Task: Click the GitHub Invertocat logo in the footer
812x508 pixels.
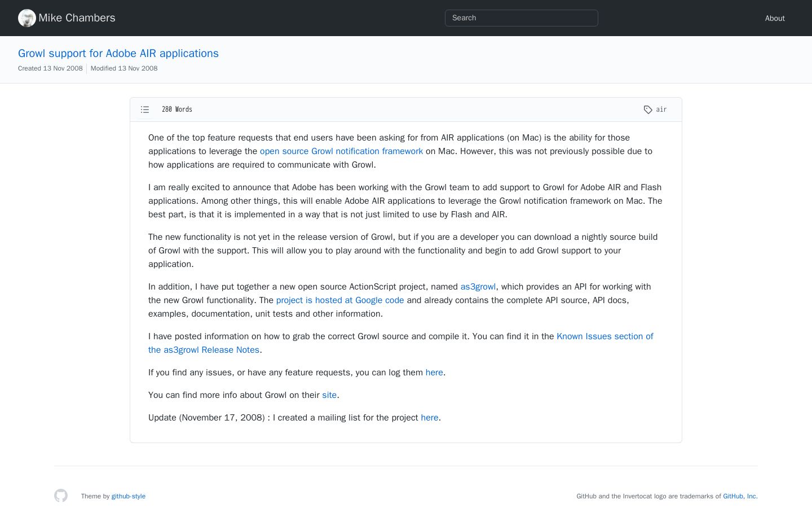Action: point(61,496)
